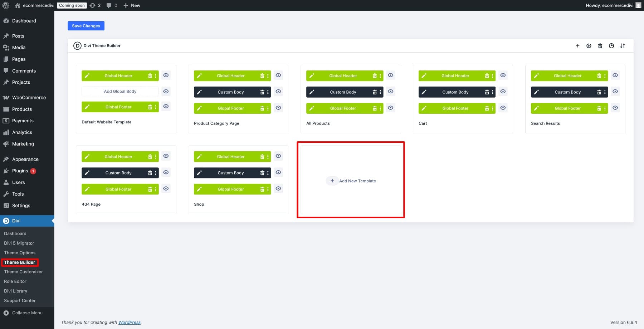Viewport: 644px width, 329px height.
Task: Hide Custom Body in Product Category Page
Action: [278, 92]
